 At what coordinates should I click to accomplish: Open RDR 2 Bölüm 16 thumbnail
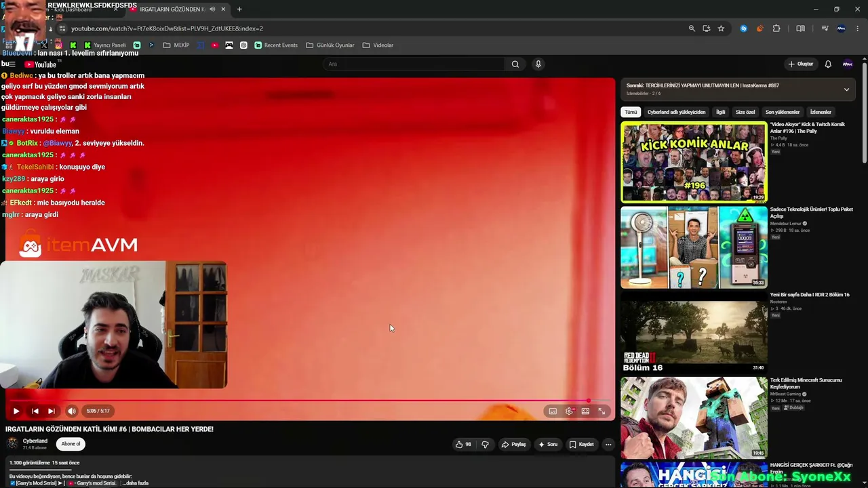click(x=694, y=333)
